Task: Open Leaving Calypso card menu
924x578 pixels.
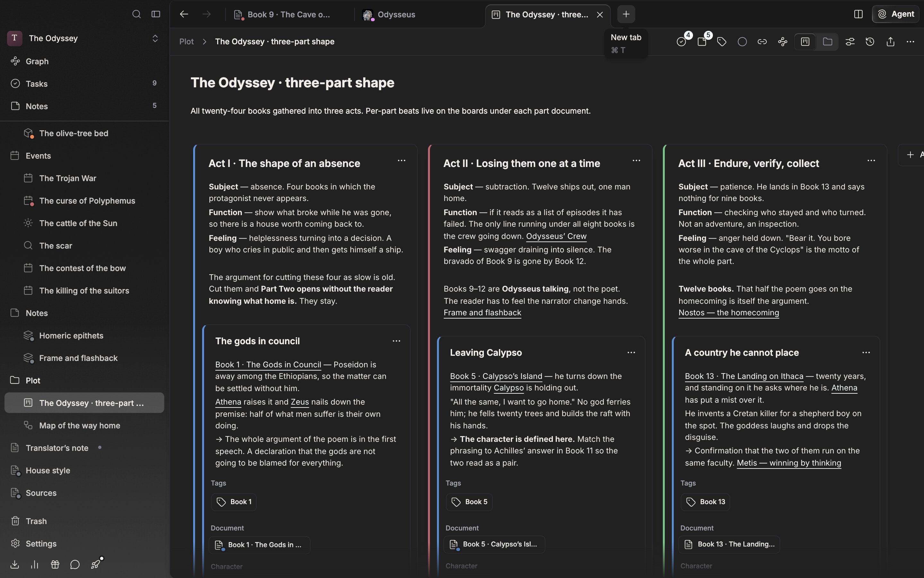Action: click(631, 353)
